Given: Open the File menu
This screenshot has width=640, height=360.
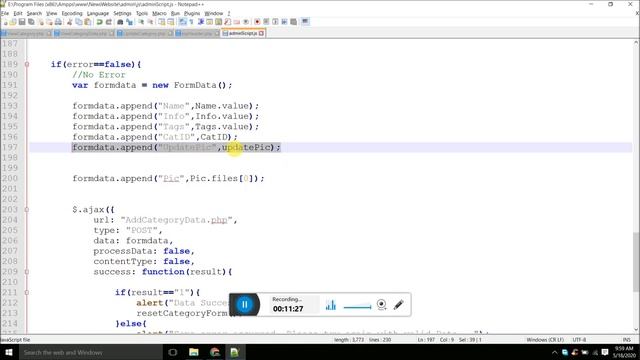Looking at the screenshot, I should pos(5,13).
